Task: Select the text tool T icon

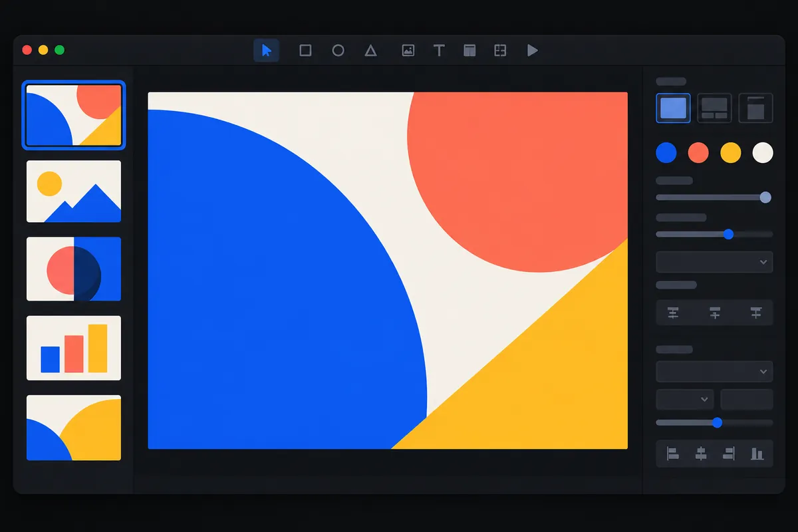Action: point(439,51)
